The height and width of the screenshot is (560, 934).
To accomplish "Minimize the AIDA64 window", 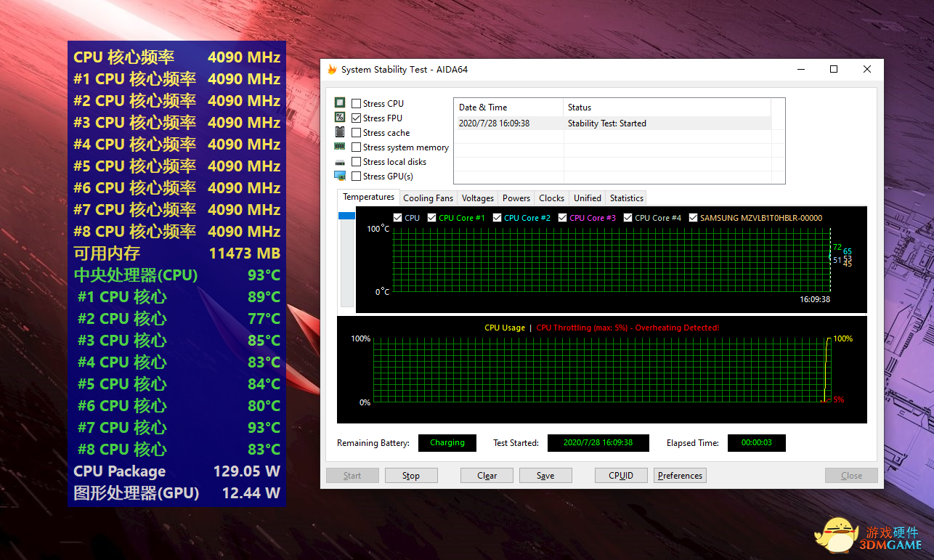I will [800, 70].
